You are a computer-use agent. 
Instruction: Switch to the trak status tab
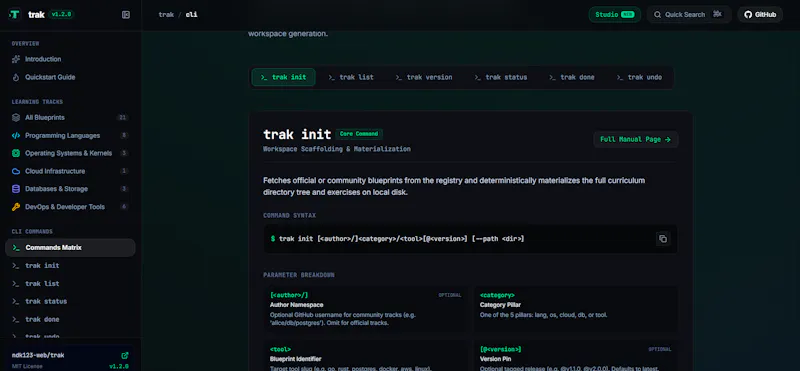coord(501,78)
